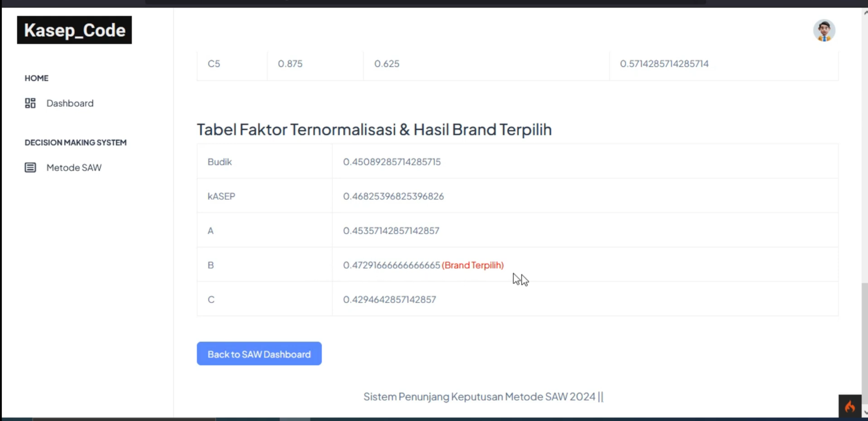Viewport: 868px width, 421px height.
Task: Select the Budik row label
Action: pyautogui.click(x=220, y=162)
